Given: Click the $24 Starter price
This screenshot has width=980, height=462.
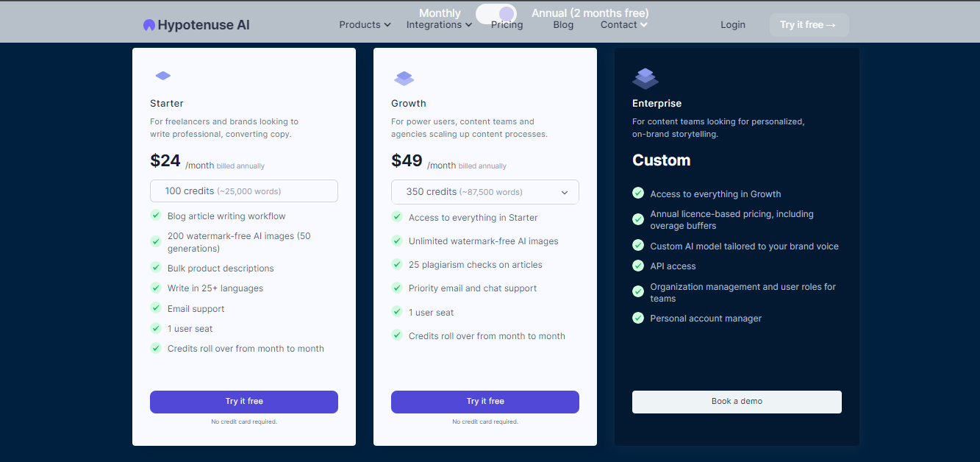Looking at the screenshot, I should click(x=165, y=160).
